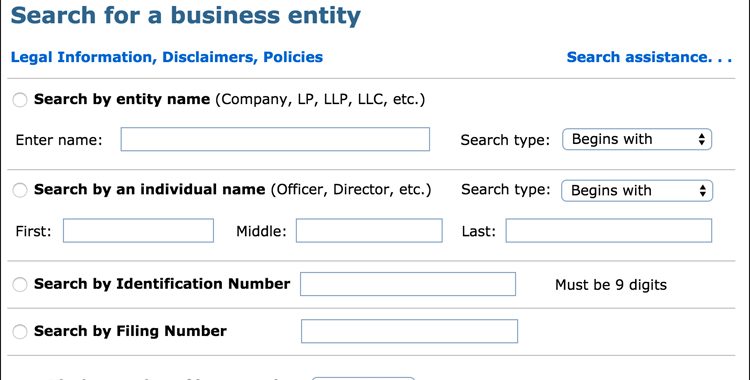Click into the First name field
Screen dimensions: 750x380
coord(138,231)
